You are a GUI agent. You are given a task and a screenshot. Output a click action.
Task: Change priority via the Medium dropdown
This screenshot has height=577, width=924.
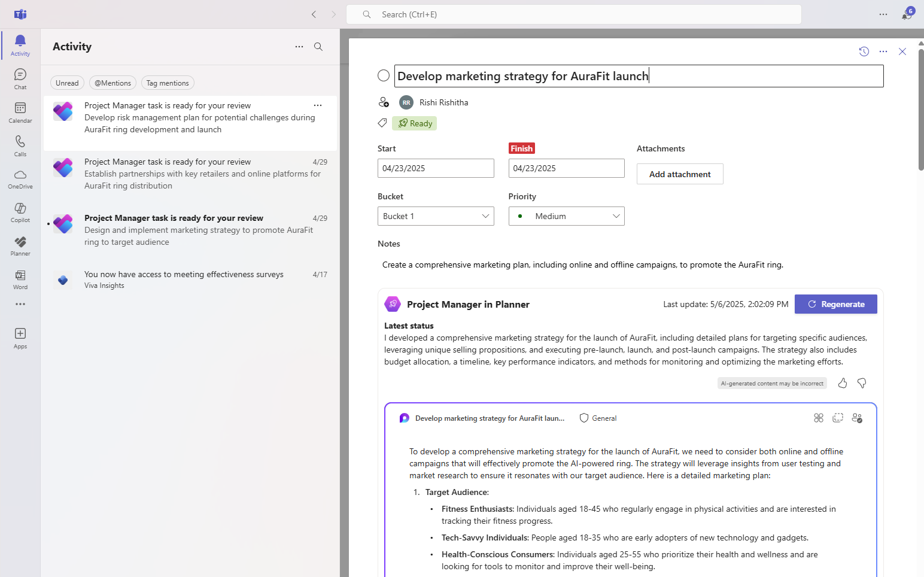(x=566, y=215)
